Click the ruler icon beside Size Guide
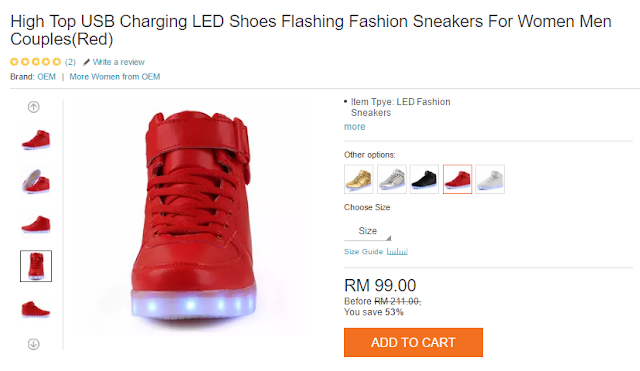Screen dimensions: 640x371 pos(397,251)
